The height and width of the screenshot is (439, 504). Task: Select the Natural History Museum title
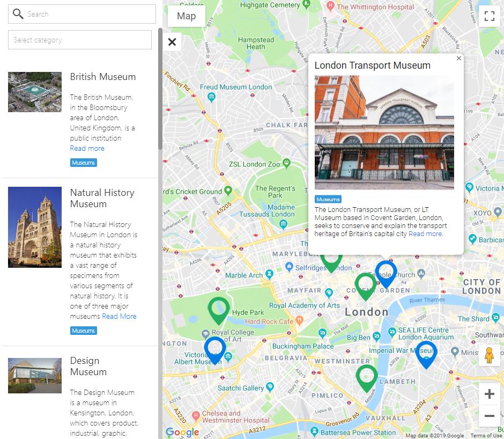click(102, 198)
